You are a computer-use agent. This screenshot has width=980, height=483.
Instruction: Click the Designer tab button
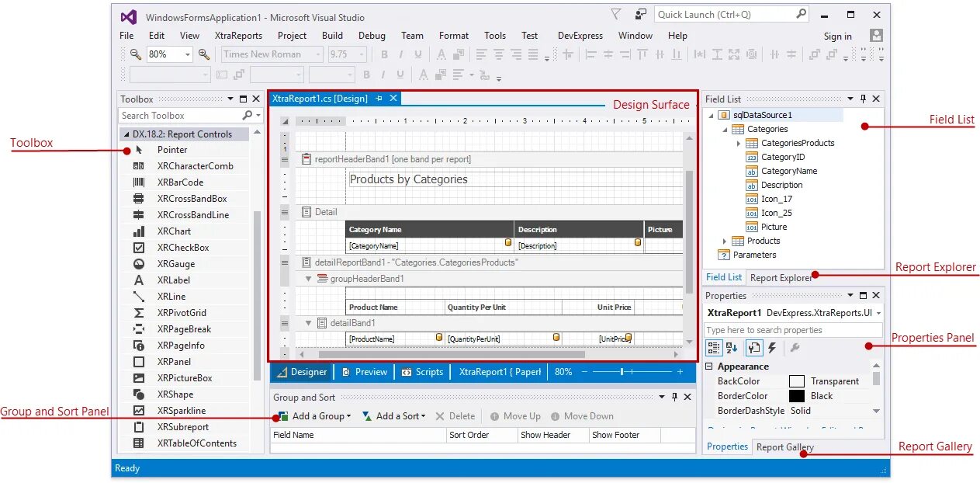click(302, 372)
